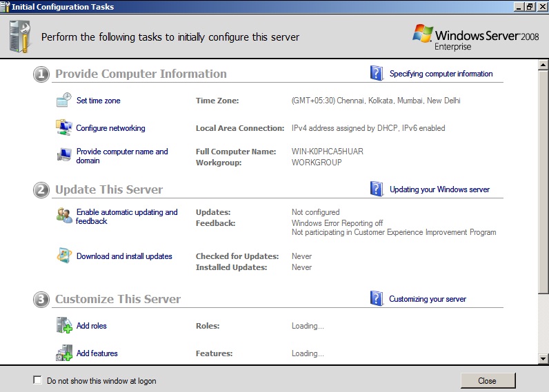Click the Add features icon
This screenshot has width=549, height=392.
tap(63, 353)
